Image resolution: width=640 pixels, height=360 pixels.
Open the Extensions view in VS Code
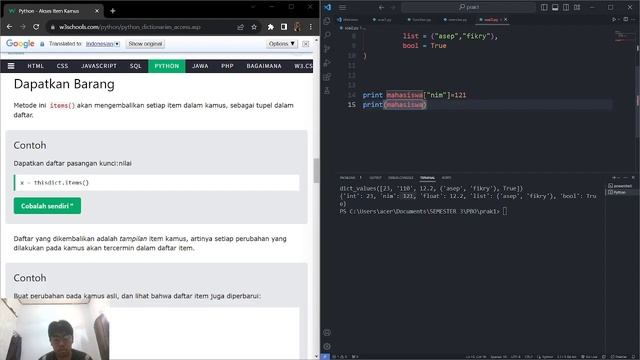click(x=327, y=77)
